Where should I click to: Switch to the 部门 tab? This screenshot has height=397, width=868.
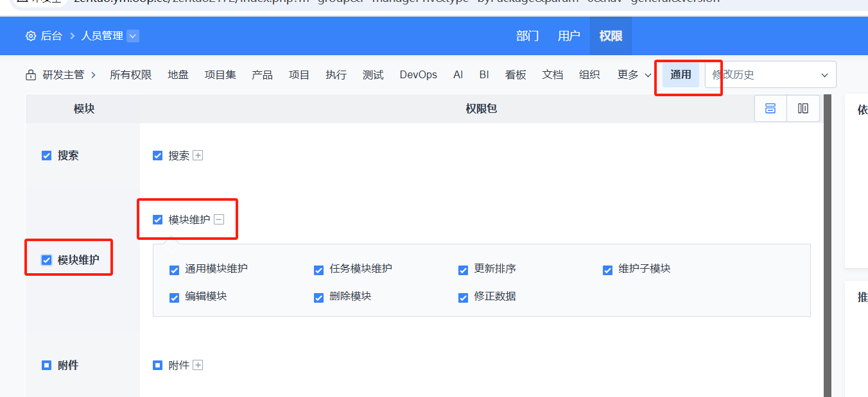click(527, 36)
